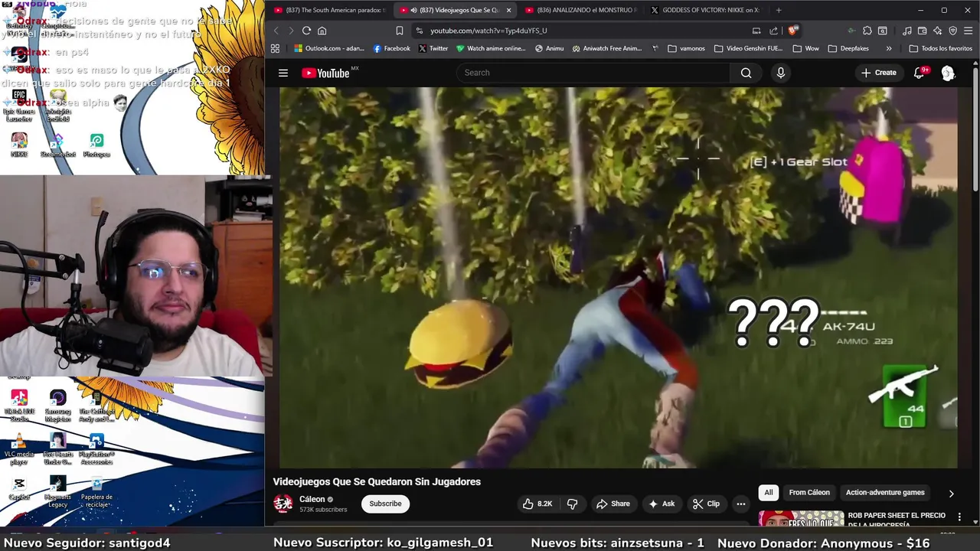Image resolution: width=980 pixels, height=551 pixels.
Task: Open the vamonos bookmarks folder
Action: click(x=686, y=48)
